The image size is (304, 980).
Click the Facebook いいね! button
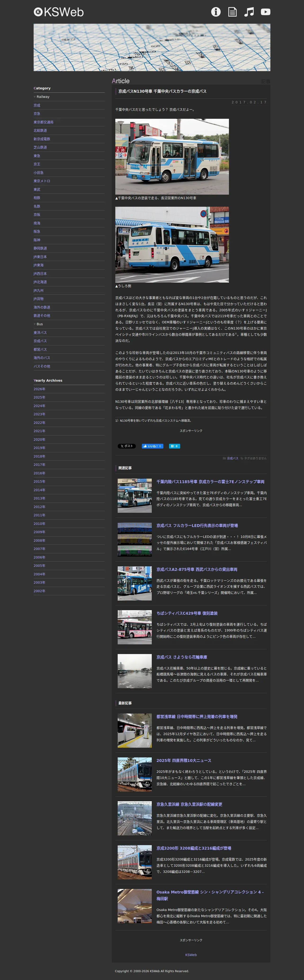click(x=152, y=446)
